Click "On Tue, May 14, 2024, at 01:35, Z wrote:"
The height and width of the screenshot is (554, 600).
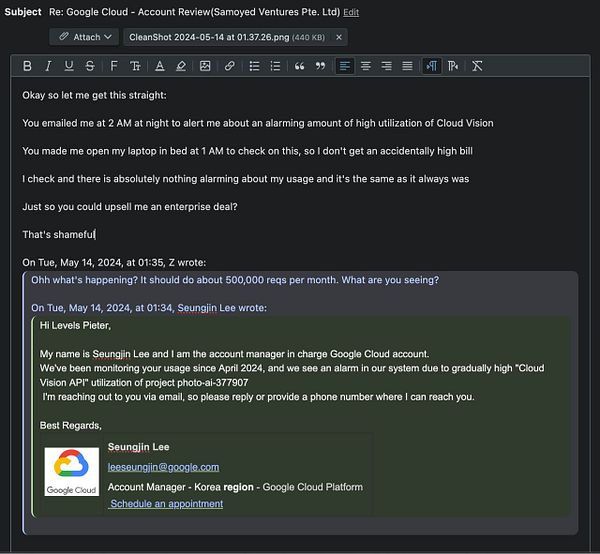tap(114, 262)
